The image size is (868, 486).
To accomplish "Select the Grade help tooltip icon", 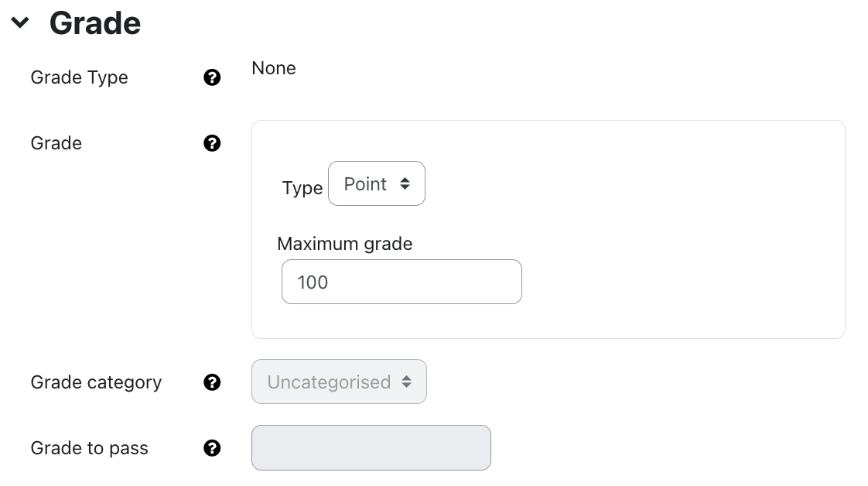I will (211, 143).
